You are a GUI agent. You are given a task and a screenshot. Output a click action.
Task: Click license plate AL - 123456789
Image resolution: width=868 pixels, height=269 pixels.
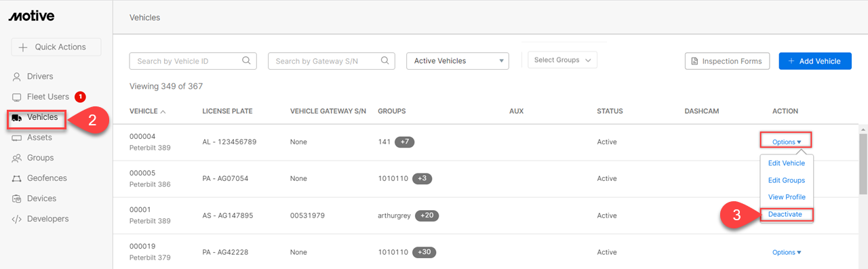(230, 142)
